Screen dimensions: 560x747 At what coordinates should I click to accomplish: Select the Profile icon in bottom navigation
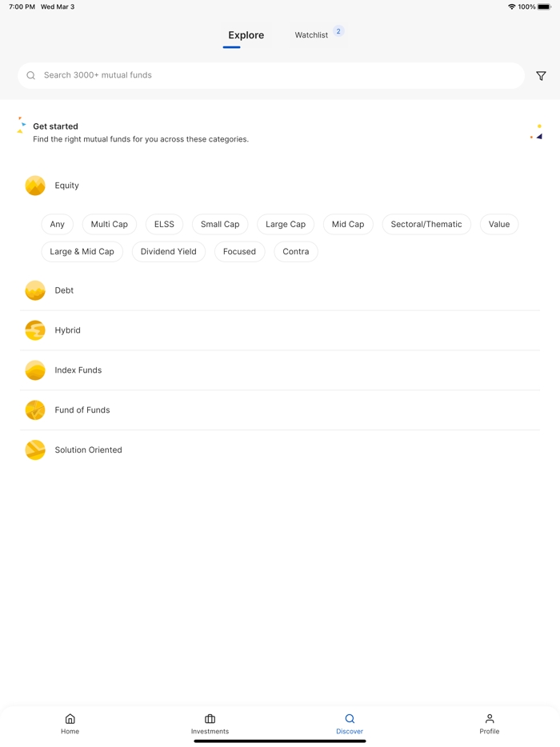click(x=489, y=719)
